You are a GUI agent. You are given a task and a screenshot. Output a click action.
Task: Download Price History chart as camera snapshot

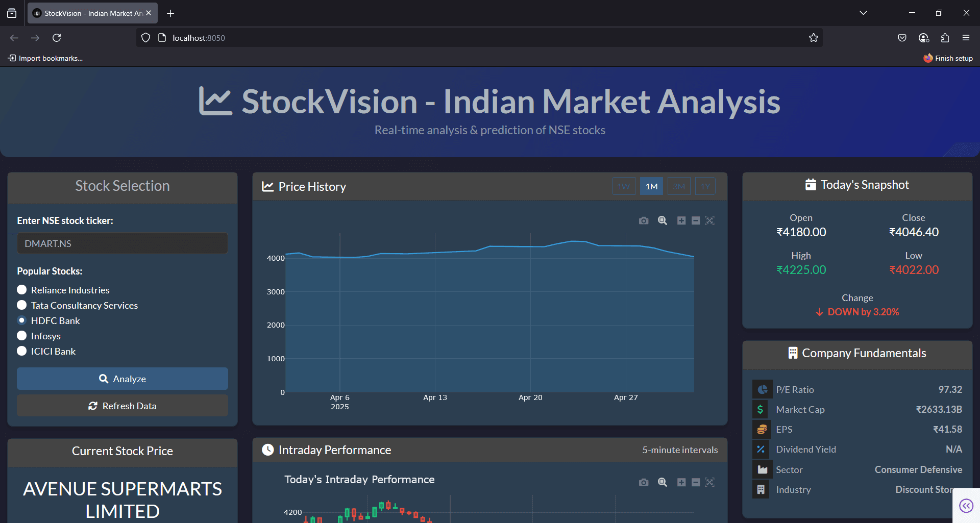click(x=643, y=220)
